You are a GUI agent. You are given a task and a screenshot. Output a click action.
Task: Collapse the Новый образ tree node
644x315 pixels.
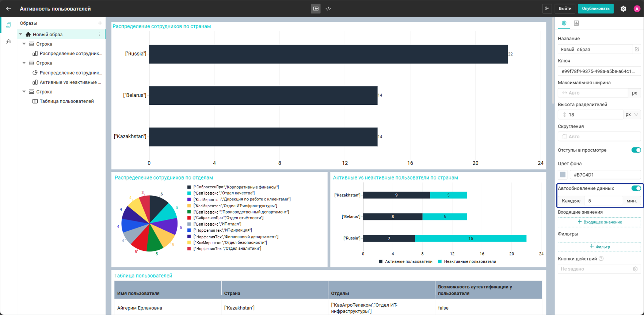point(21,34)
